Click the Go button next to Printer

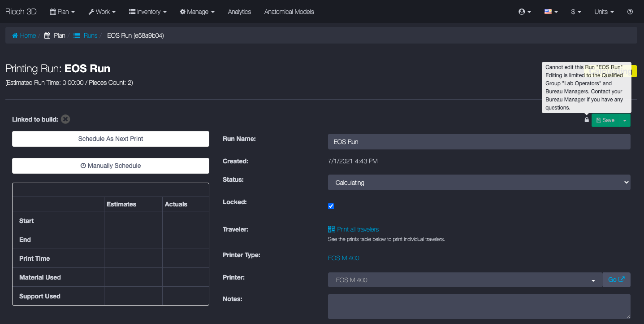point(616,280)
